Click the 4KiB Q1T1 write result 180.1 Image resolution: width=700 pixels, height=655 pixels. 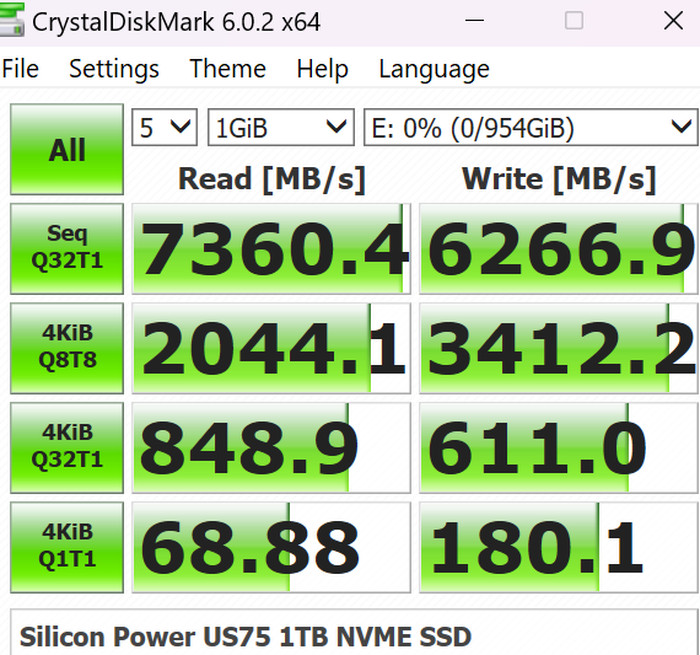coord(558,547)
